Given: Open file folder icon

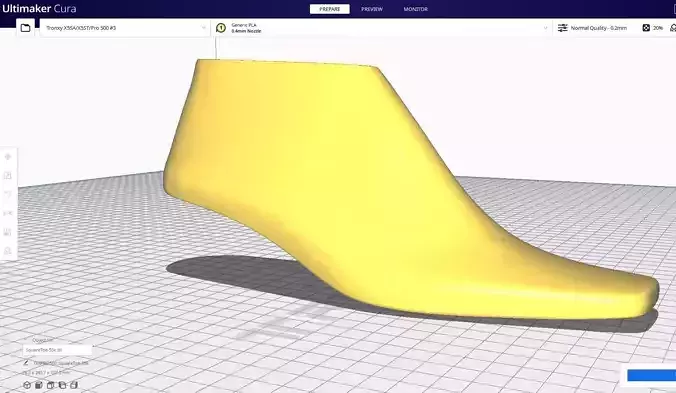Looking at the screenshot, I should coord(25,28).
